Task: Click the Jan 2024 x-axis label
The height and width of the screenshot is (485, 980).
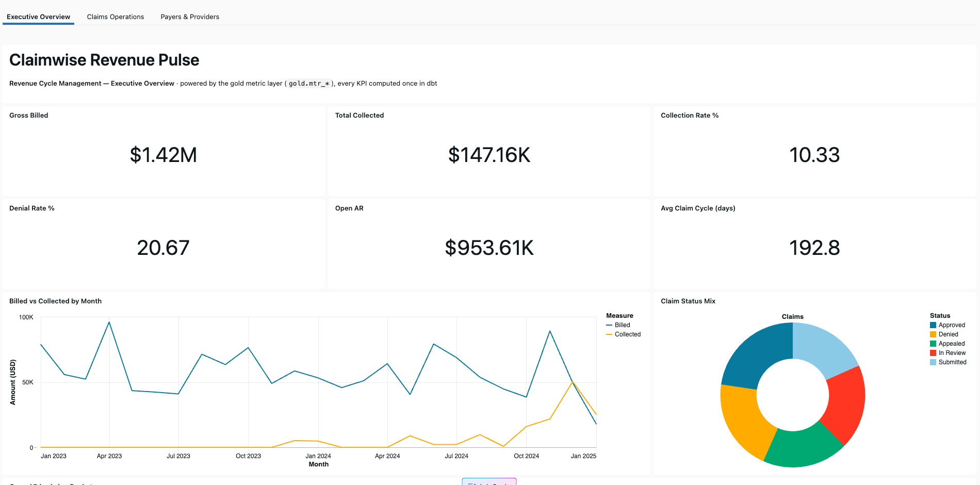Action: click(318, 456)
